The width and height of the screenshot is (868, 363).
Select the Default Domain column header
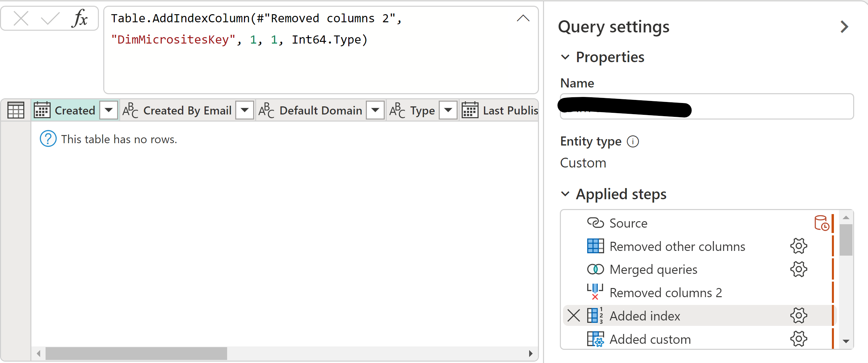[321, 110]
